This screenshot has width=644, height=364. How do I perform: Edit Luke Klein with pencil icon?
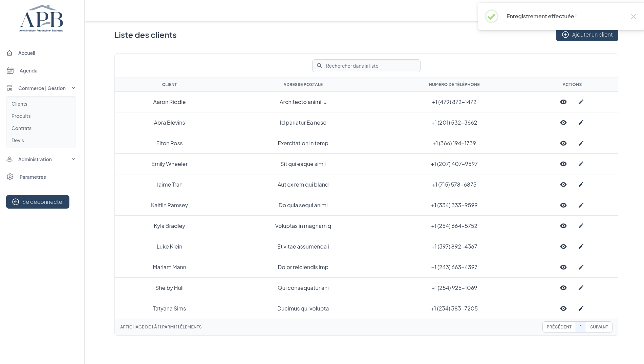(x=581, y=247)
